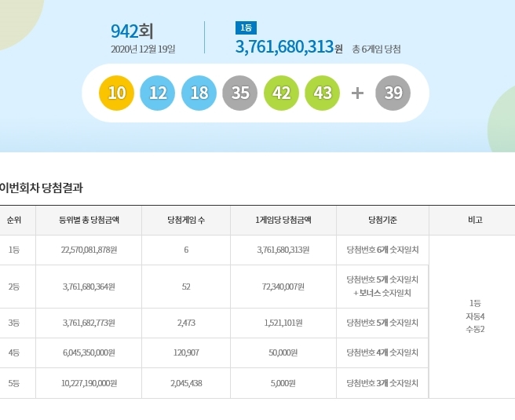
Task: Click the 순위 column header
Action: [14, 220]
